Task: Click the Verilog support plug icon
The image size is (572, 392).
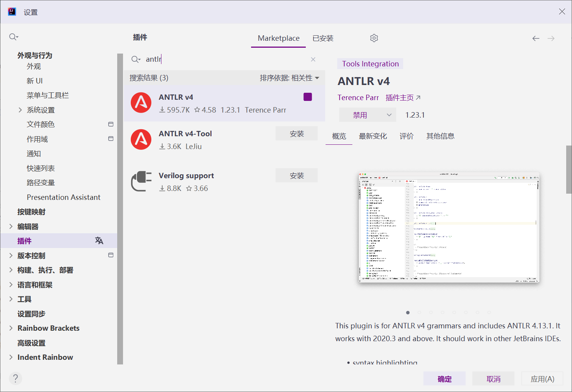Action: 141,181
